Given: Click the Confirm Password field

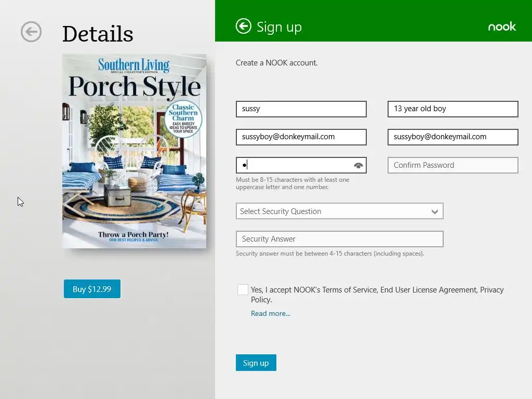Looking at the screenshot, I should [x=453, y=165].
